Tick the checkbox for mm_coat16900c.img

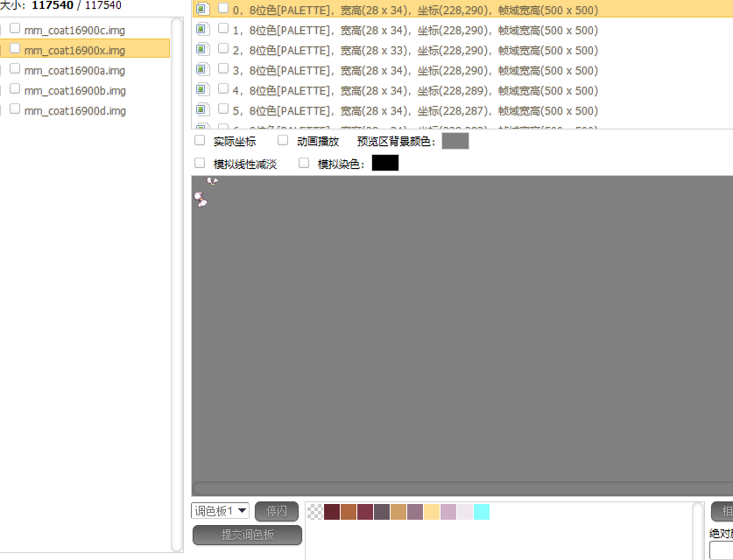click(x=15, y=29)
